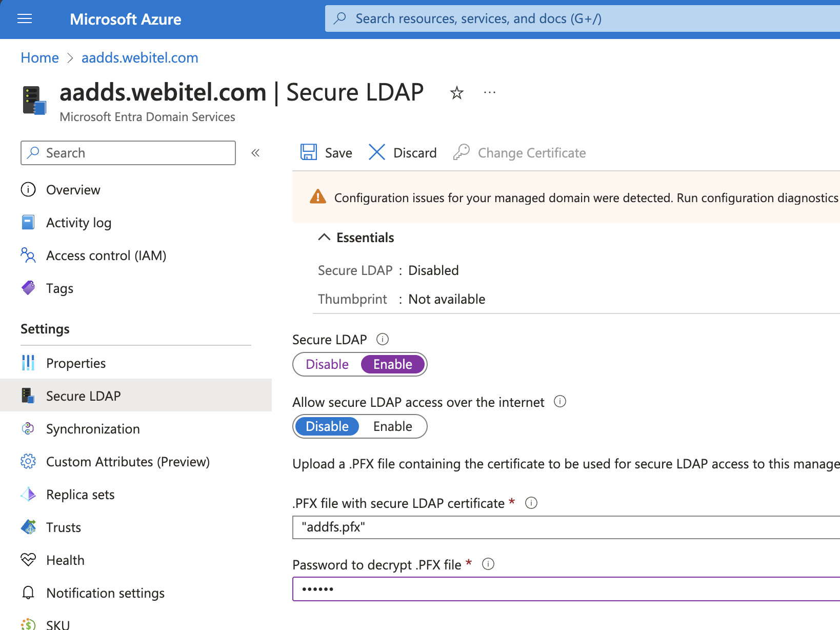Set Secure LDAP to Disable

click(327, 364)
